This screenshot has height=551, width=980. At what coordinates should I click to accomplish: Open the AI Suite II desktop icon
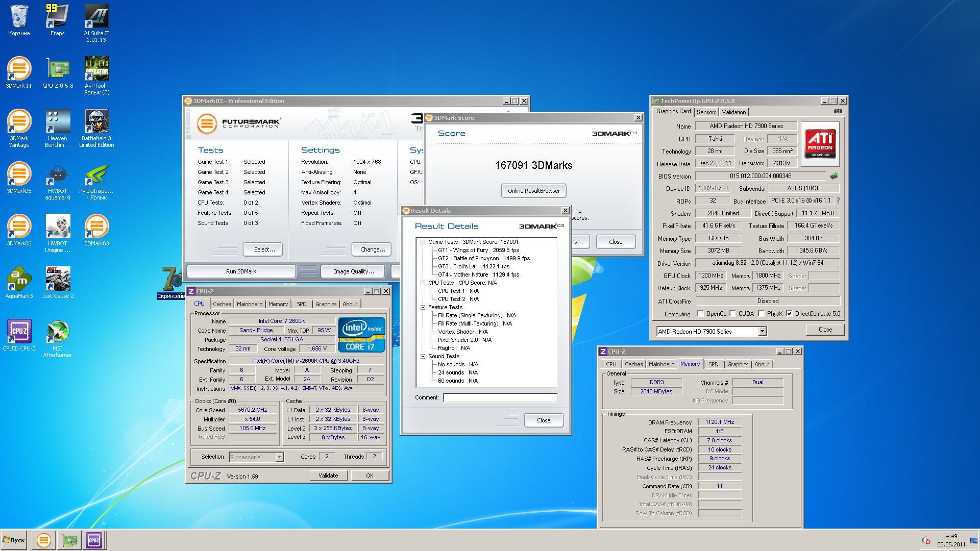(96, 23)
